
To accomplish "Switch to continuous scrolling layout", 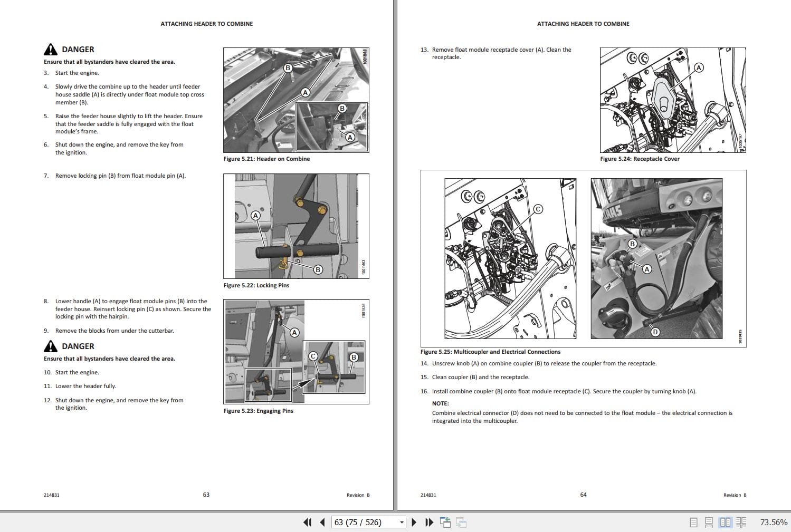I will coord(709,522).
